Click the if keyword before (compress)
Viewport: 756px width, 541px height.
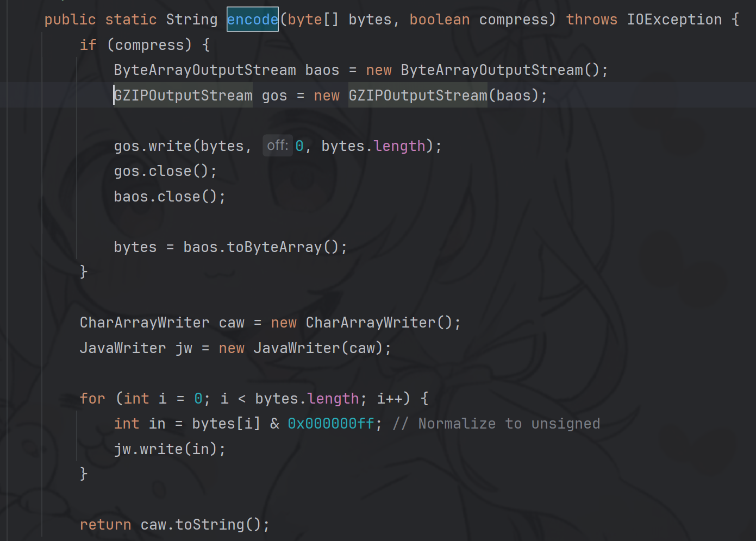[x=88, y=45]
